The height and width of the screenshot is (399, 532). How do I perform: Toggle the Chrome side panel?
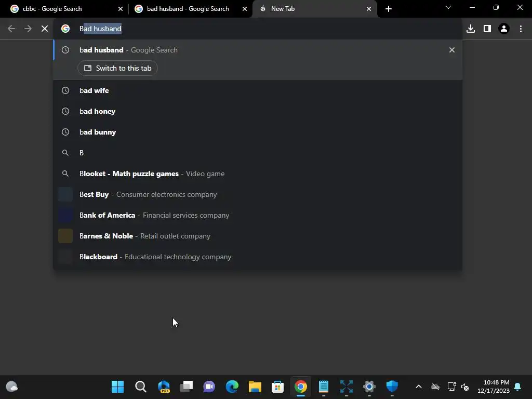tap(487, 29)
